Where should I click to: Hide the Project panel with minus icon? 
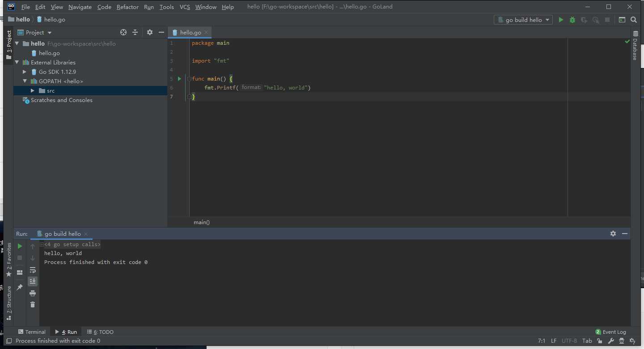(161, 32)
